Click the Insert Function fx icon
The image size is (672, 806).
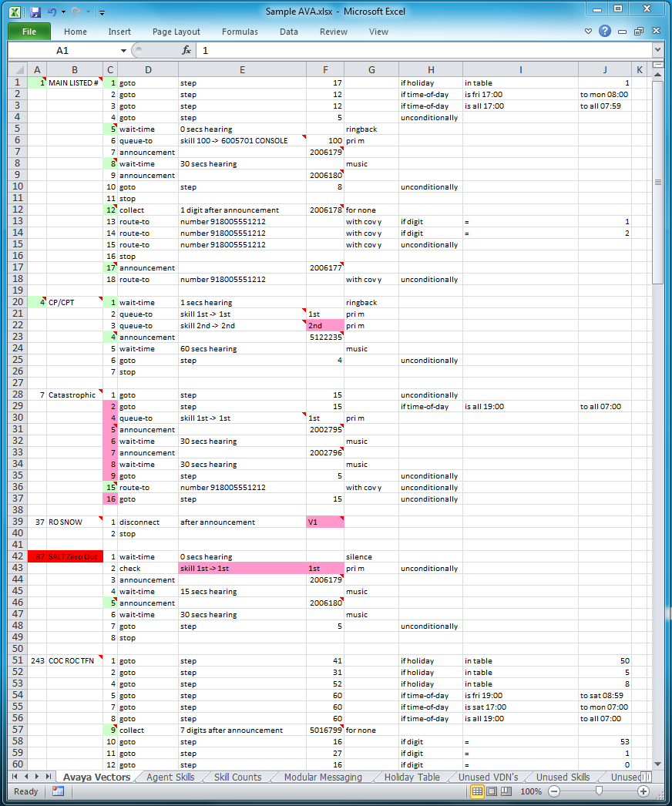point(186,50)
